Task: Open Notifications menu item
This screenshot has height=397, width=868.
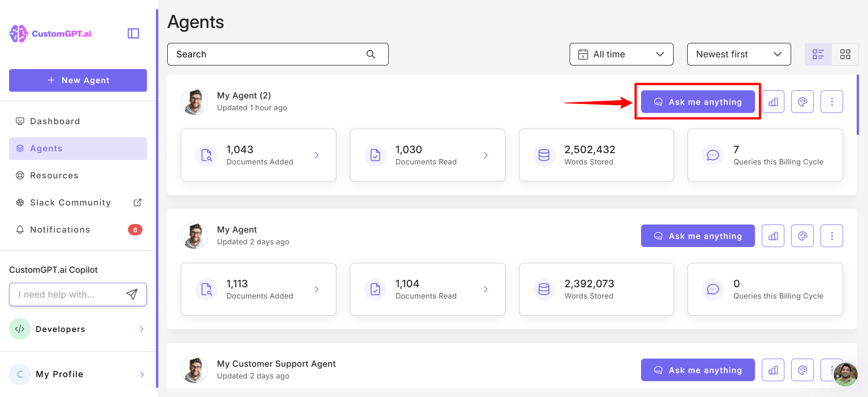Action: (x=78, y=230)
